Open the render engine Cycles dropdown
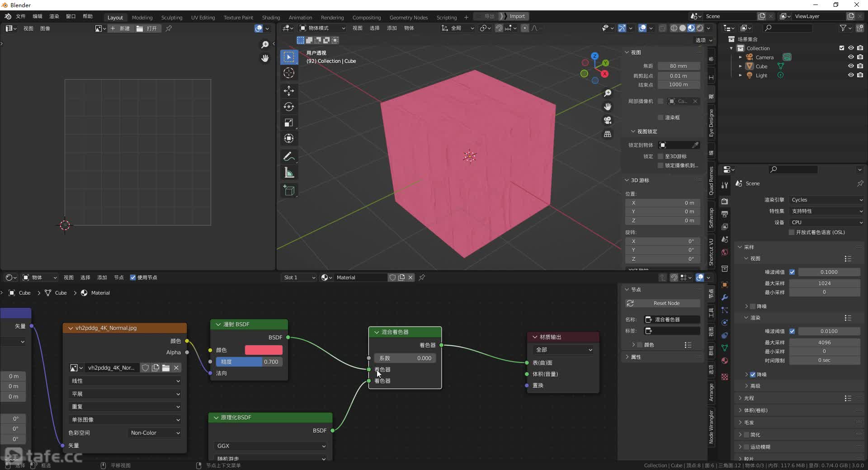868x470 pixels. 826,200
